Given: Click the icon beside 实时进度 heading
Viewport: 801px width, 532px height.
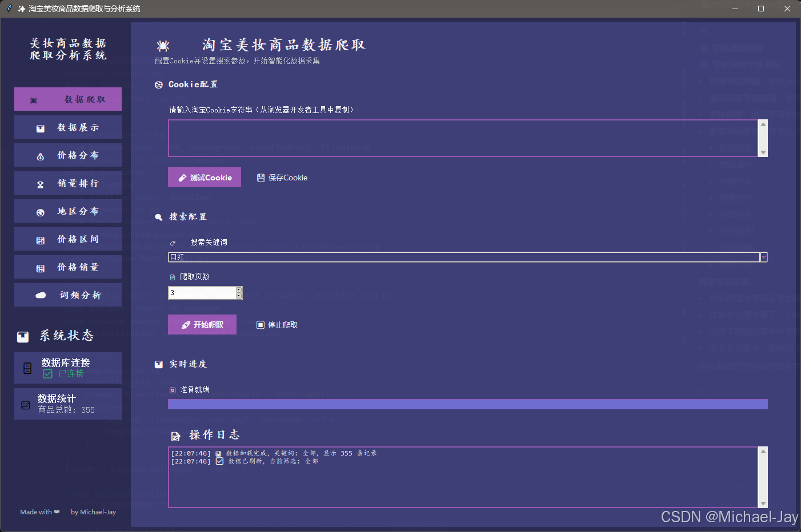Looking at the screenshot, I should [159, 364].
